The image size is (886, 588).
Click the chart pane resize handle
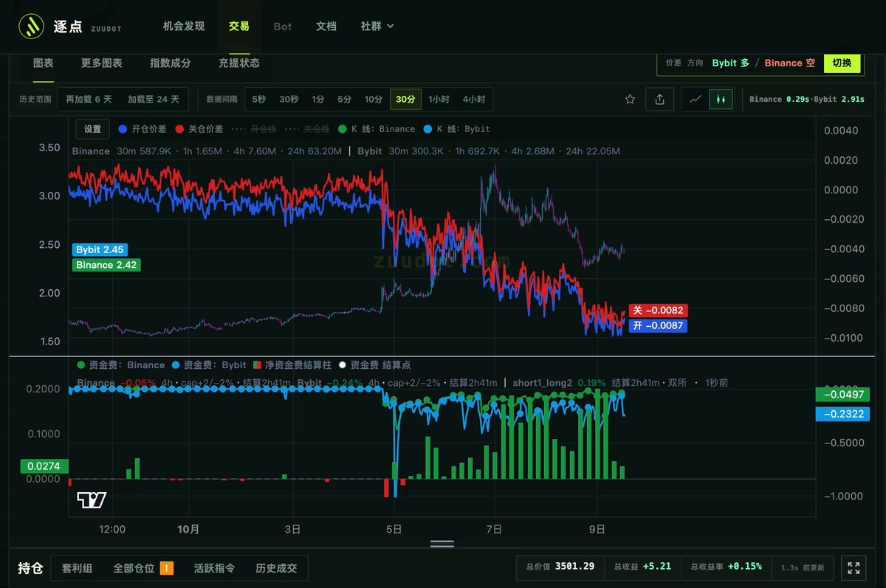[442, 544]
